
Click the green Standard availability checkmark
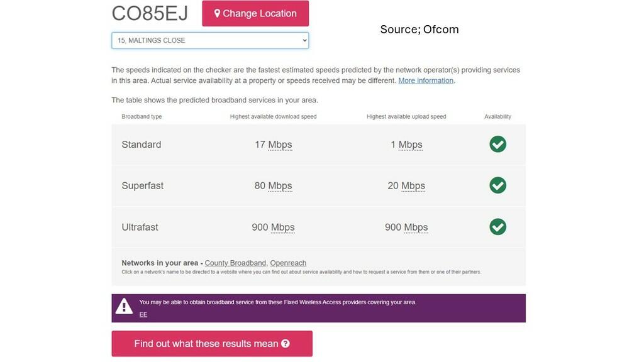[x=497, y=145]
